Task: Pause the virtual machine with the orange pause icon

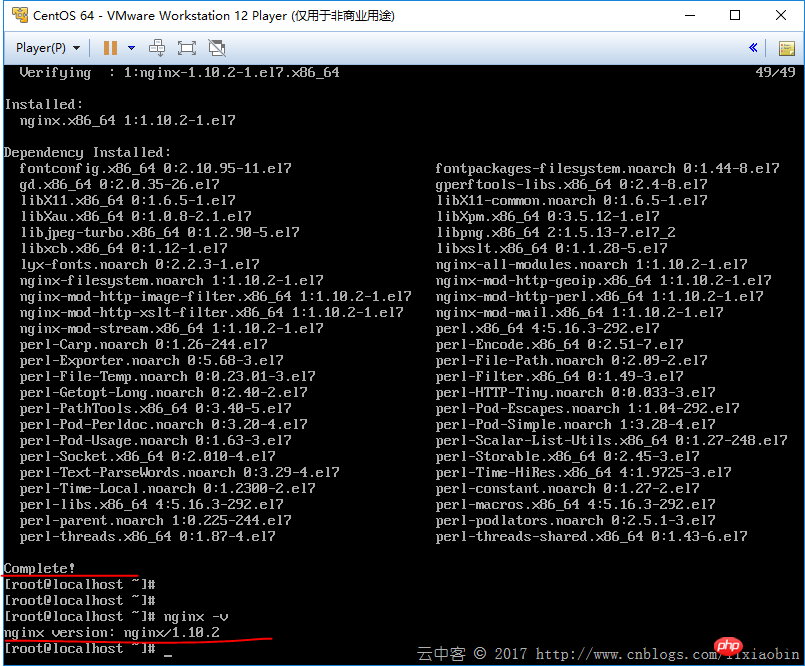Action: (110, 48)
